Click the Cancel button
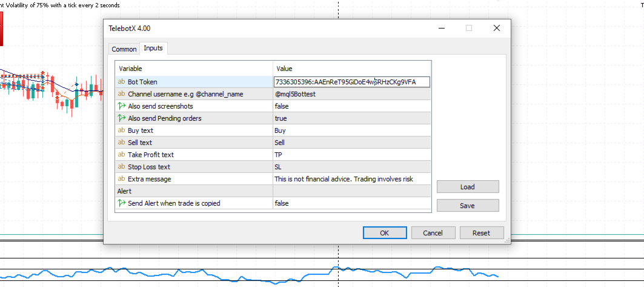Screen dimensions: 644x287 tap(433, 233)
